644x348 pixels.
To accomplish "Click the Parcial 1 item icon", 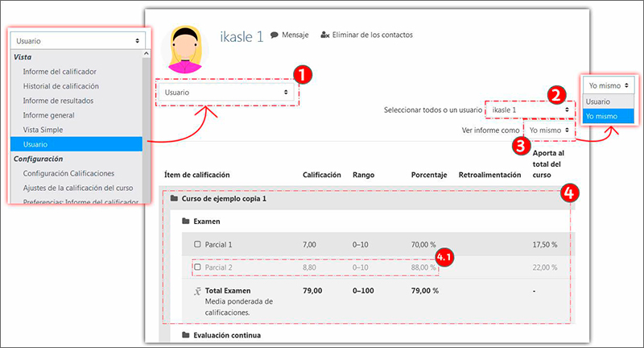I will pyautogui.click(x=197, y=244).
